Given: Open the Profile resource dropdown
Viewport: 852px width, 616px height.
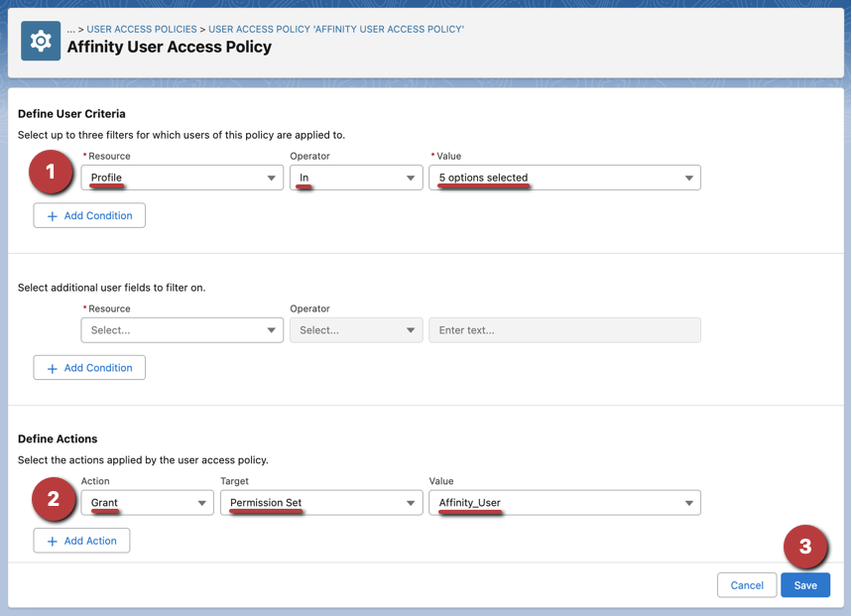Looking at the screenshot, I should pyautogui.click(x=183, y=178).
